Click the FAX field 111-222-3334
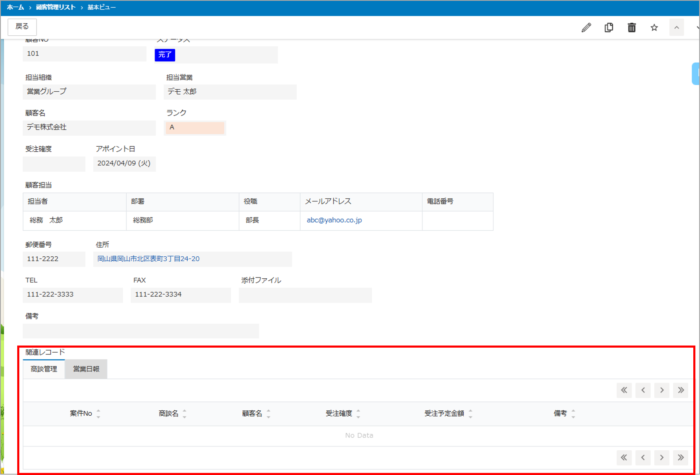This screenshot has height=475, width=700. (x=181, y=295)
